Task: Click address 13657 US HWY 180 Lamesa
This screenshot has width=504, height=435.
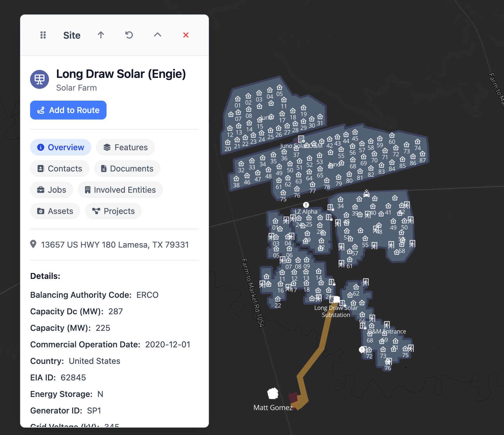Action: click(115, 245)
